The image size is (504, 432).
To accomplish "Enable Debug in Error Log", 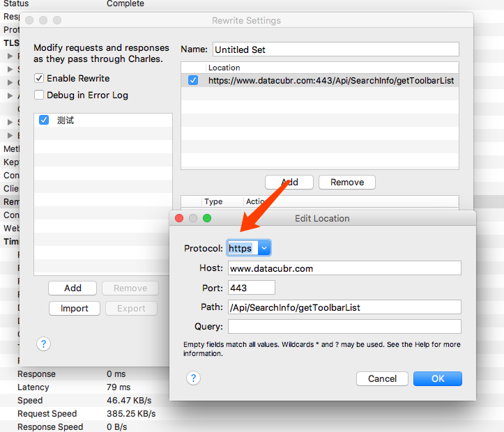I will 39,95.
